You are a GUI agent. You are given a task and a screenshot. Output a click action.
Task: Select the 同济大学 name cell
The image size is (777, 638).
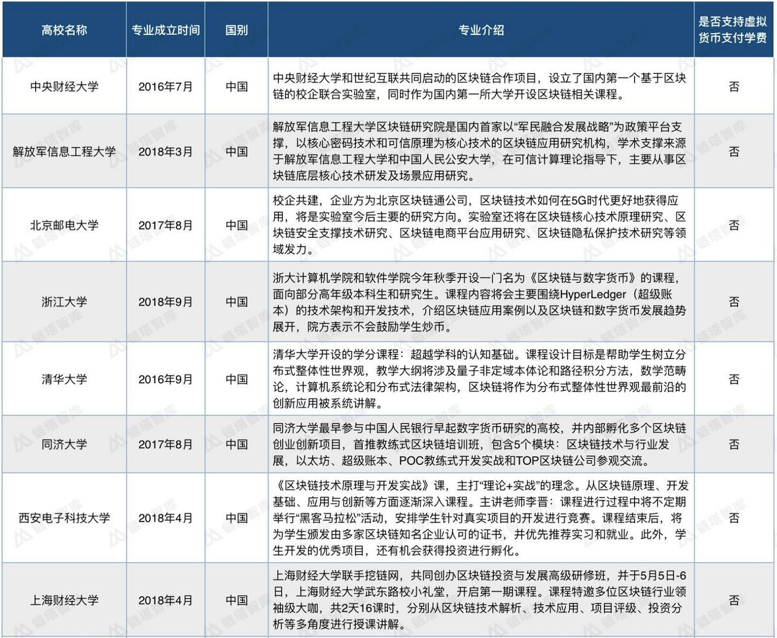[x=64, y=444]
